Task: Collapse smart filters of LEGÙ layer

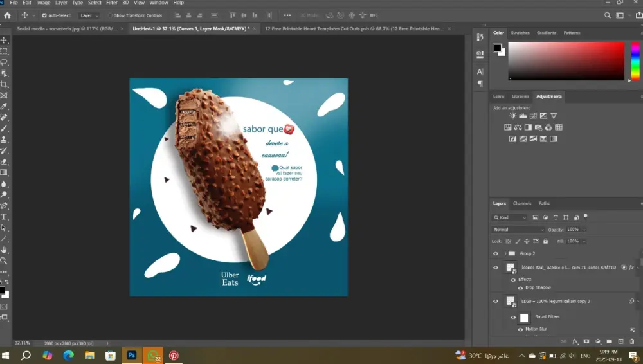Action: pyautogui.click(x=638, y=301)
